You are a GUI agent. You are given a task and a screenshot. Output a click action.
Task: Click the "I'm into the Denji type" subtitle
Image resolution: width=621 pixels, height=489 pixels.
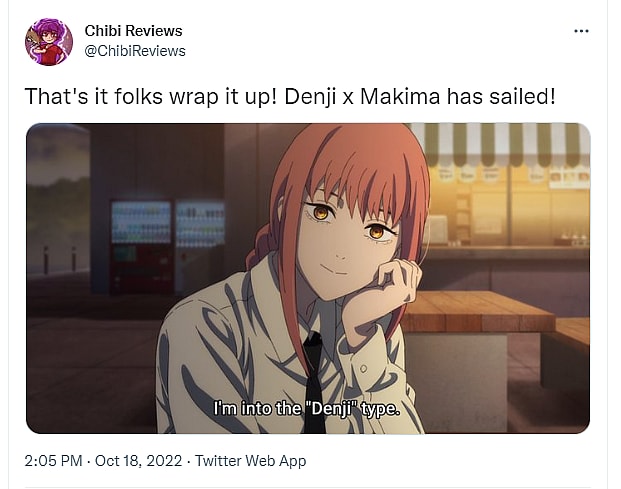[x=307, y=408]
